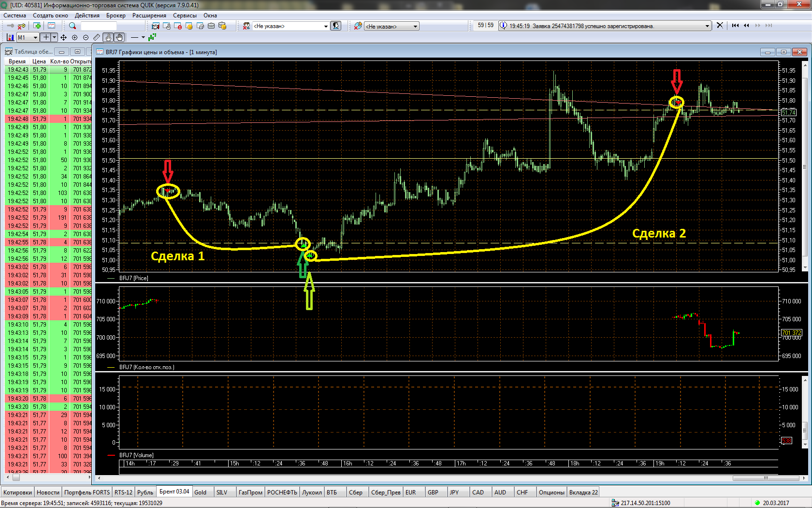Jump to the first message
This screenshot has width=812, height=508.
coord(735,25)
